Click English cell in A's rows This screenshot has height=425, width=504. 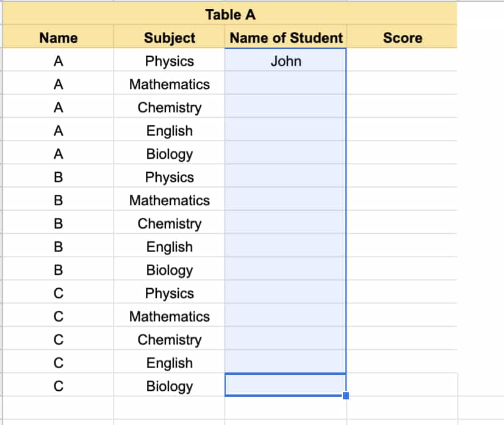click(169, 129)
